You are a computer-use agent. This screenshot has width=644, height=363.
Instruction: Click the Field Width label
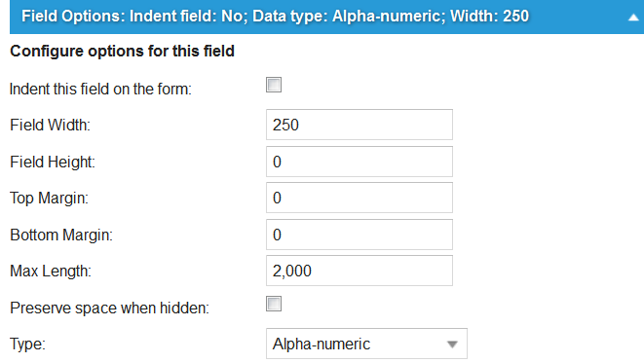[50, 126]
